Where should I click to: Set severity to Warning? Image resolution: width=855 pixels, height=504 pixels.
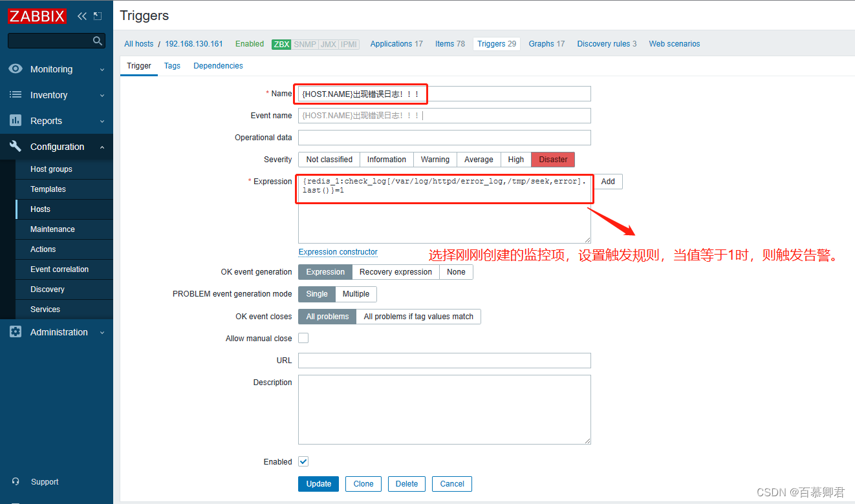[x=435, y=160]
